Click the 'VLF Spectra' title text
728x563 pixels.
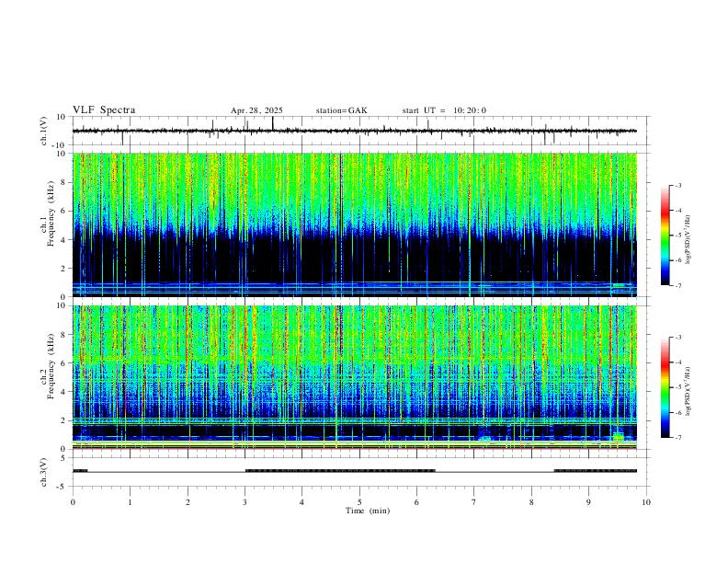click(104, 110)
